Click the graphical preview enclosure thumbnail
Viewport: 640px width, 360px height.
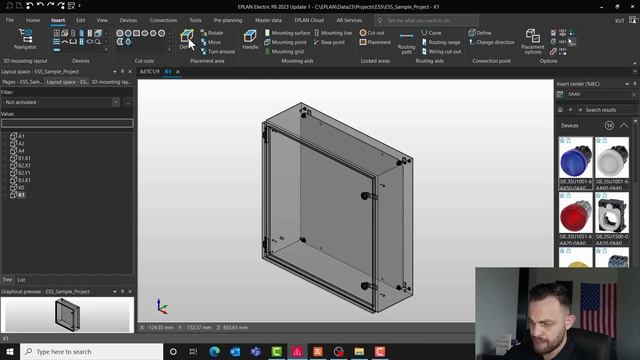(x=67, y=314)
